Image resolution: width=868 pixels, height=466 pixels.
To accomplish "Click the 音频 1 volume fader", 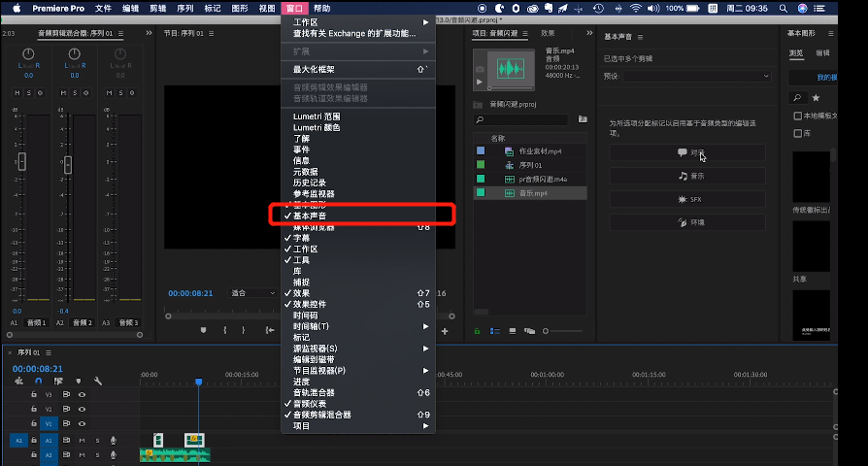I will point(22,161).
